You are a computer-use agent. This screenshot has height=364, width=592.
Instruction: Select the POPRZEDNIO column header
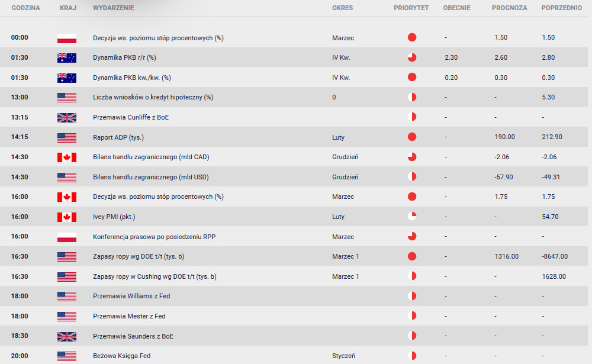coord(562,8)
